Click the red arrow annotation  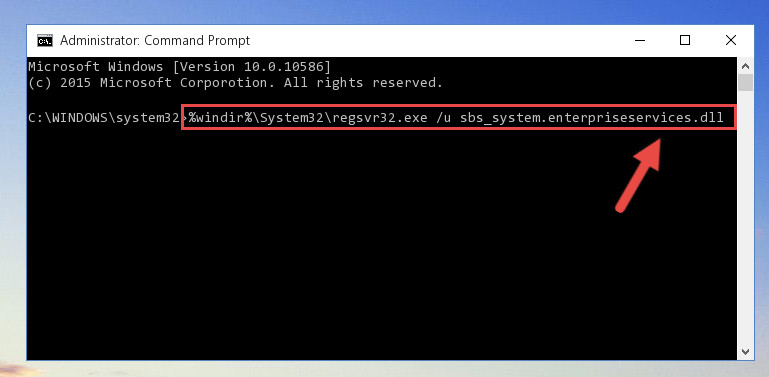coord(638,175)
